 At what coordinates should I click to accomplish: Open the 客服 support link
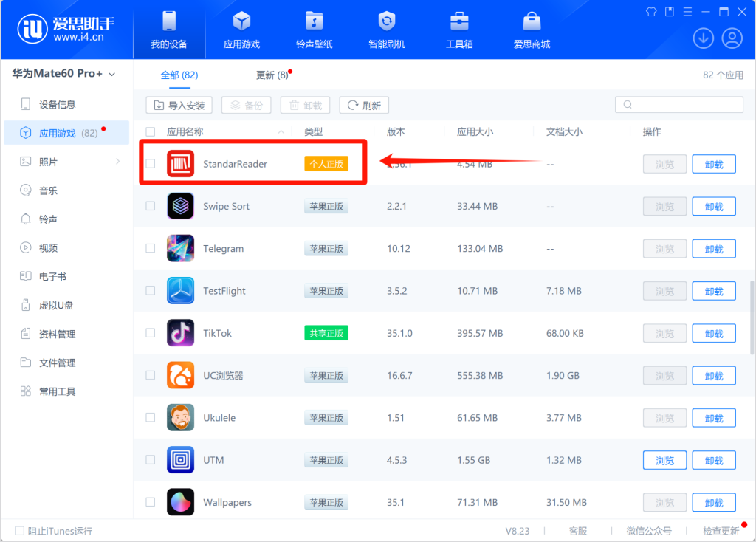tap(577, 531)
